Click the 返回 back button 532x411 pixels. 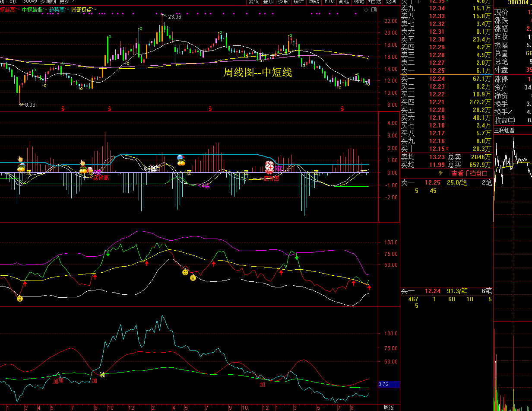click(391, 2)
